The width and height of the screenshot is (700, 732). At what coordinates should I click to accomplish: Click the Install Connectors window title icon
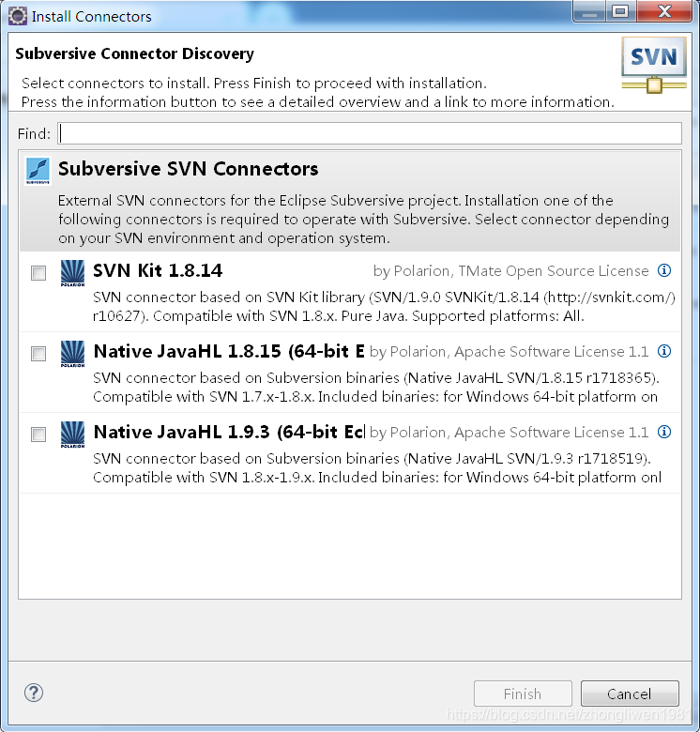18,16
